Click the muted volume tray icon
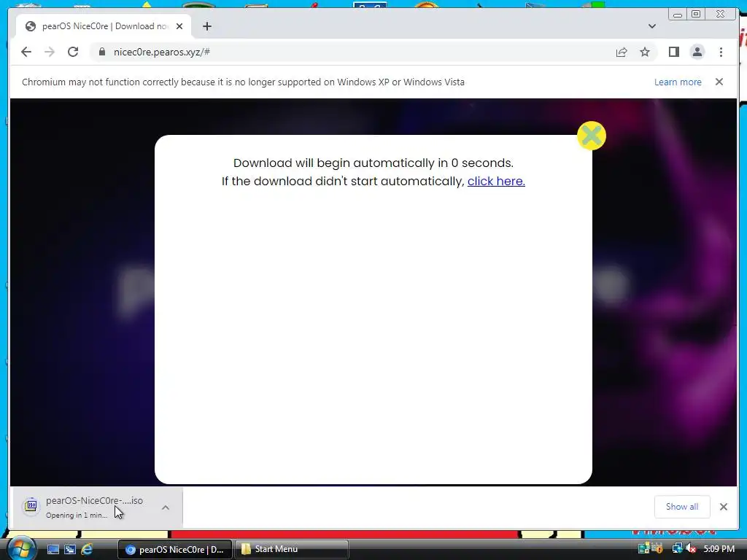This screenshot has width=747, height=560. click(691, 548)
